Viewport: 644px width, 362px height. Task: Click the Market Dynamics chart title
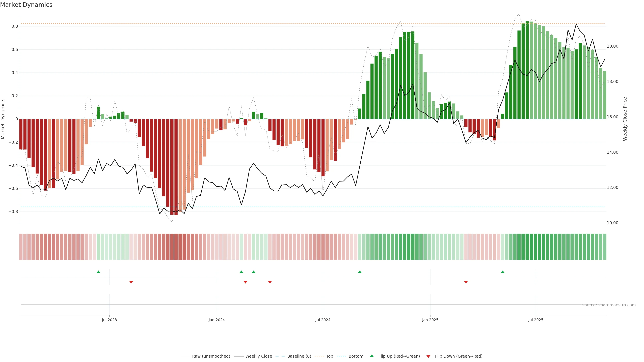[26, 5]
